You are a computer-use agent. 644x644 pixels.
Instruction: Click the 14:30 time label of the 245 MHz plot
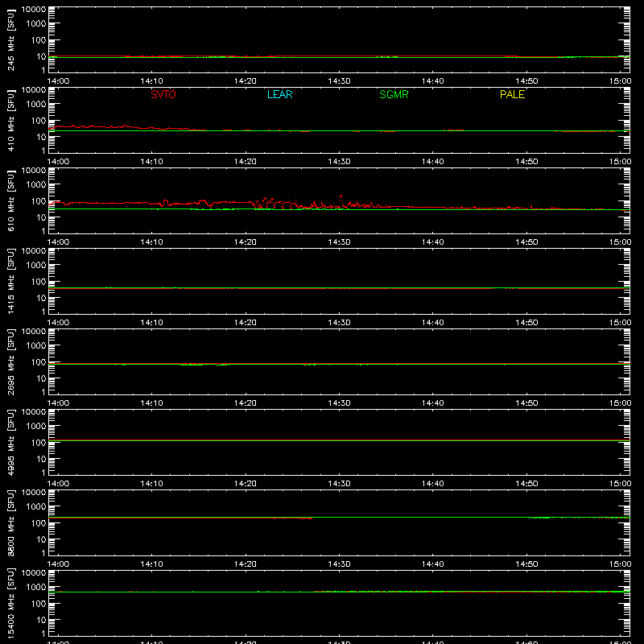pos(339,81)
